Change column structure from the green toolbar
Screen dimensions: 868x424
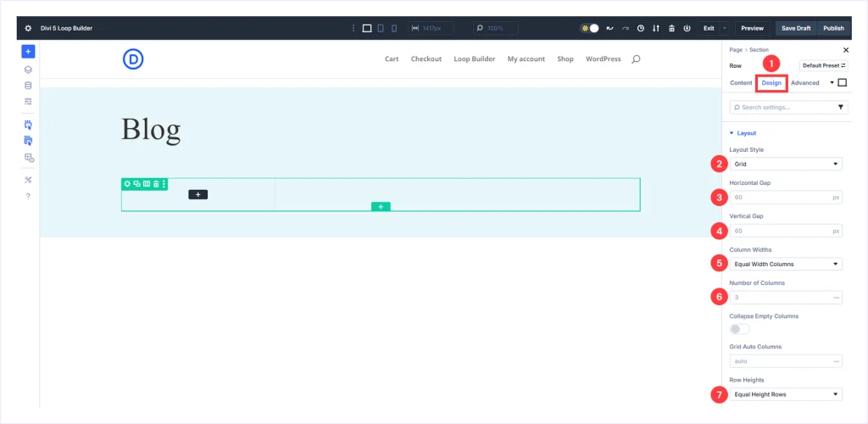(147, 184)
